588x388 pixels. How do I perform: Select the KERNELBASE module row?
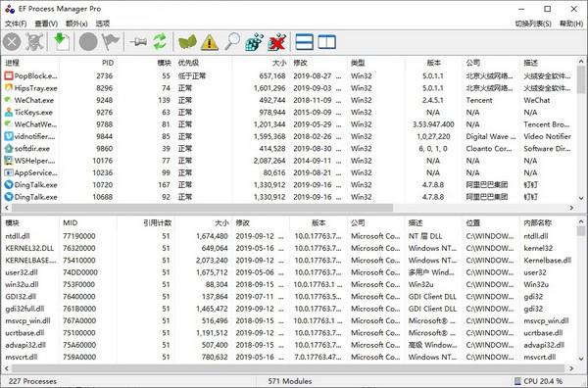[289, 261]
